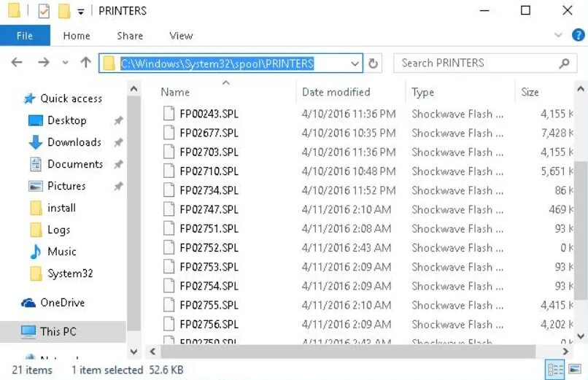
Task: Click horizontal scrollbar left arrow
Action: (x=152, y=352)
